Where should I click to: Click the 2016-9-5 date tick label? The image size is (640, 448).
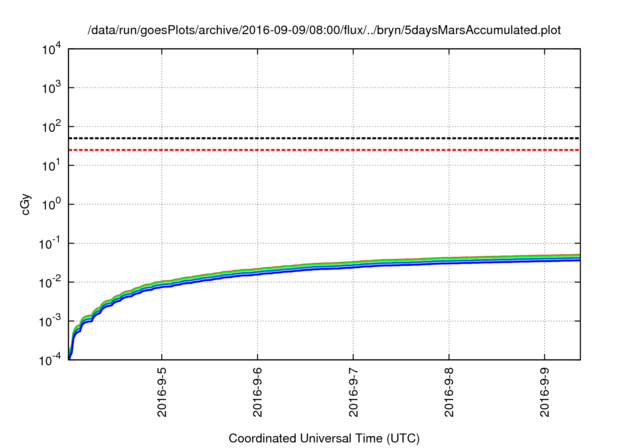(x=162, y=392)
